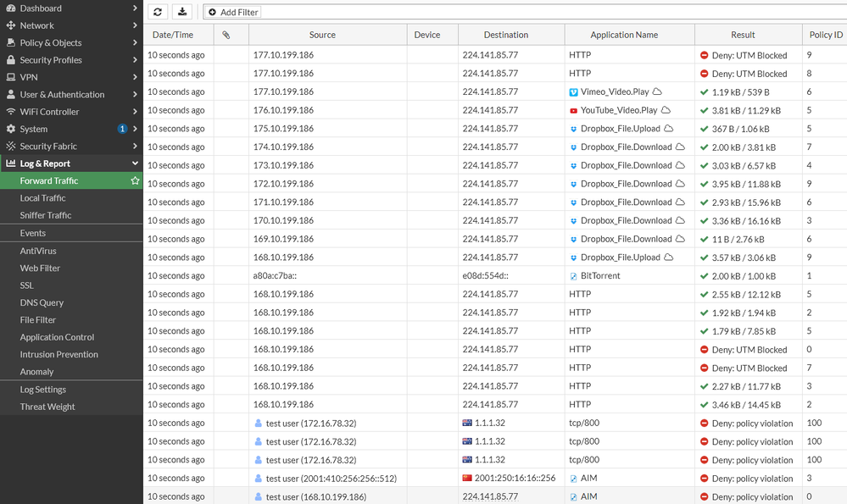Click the WiFi Controller signal icon

click(x=11, y=112)
